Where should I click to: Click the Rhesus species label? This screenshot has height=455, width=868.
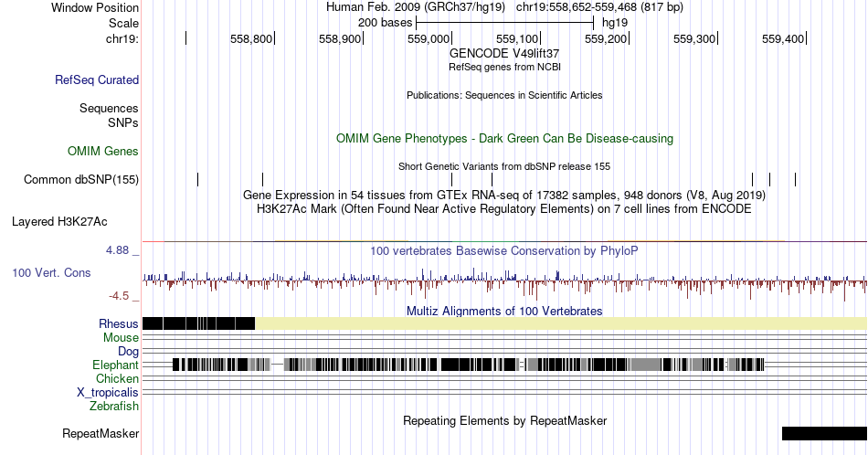(x=119, y=323)
